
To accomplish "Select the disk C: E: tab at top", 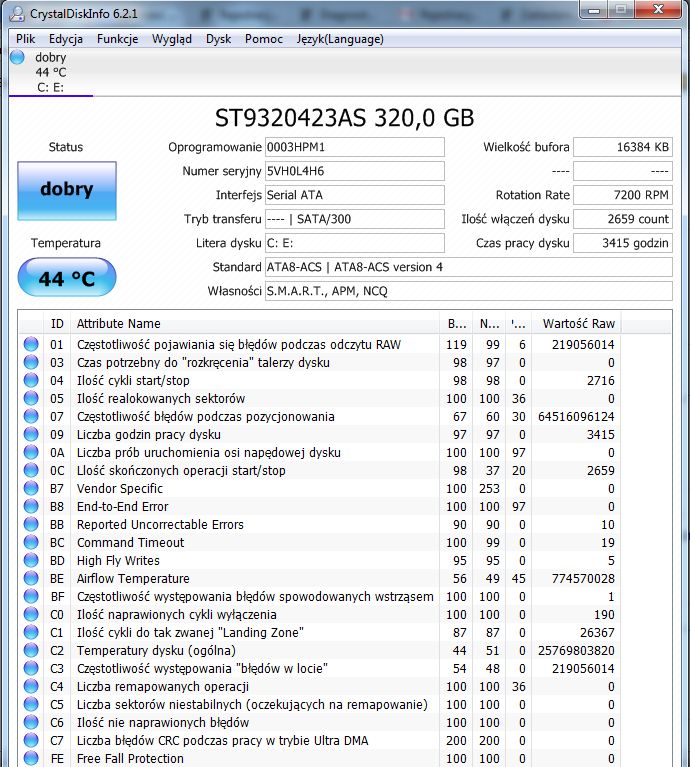I will click(51, 72).
